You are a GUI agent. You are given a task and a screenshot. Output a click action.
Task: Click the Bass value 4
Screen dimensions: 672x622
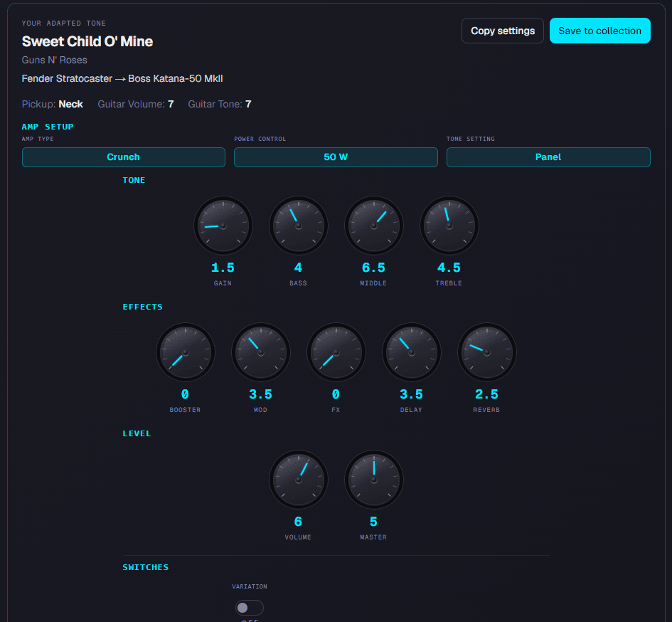(x=298, y=268)
